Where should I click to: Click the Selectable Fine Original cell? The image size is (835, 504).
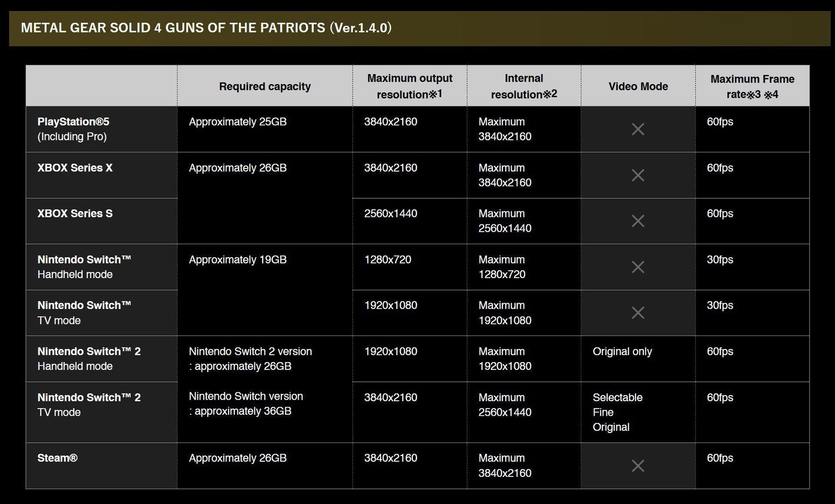point(617,412)
